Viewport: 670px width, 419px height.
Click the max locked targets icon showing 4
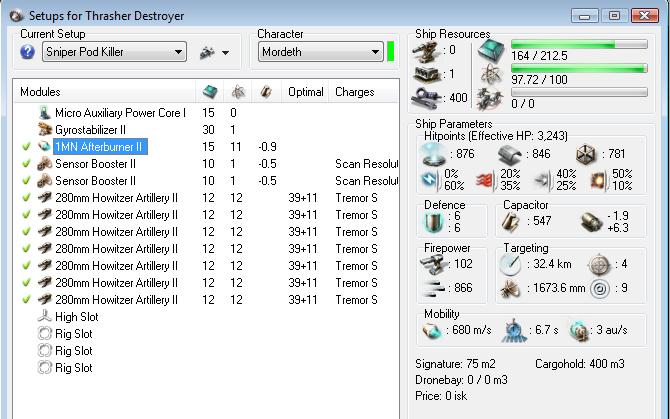click(x=599, y=265)
